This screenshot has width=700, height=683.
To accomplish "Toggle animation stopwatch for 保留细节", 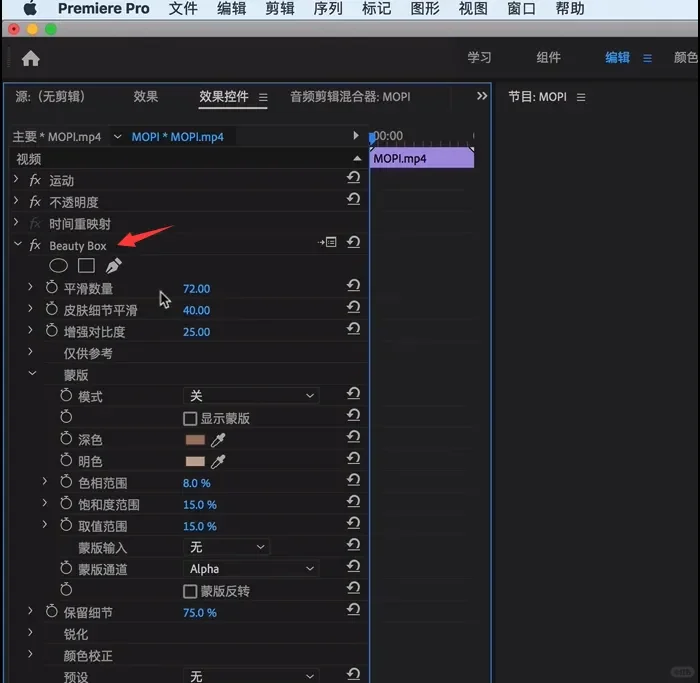I will [x=52, y=611].
